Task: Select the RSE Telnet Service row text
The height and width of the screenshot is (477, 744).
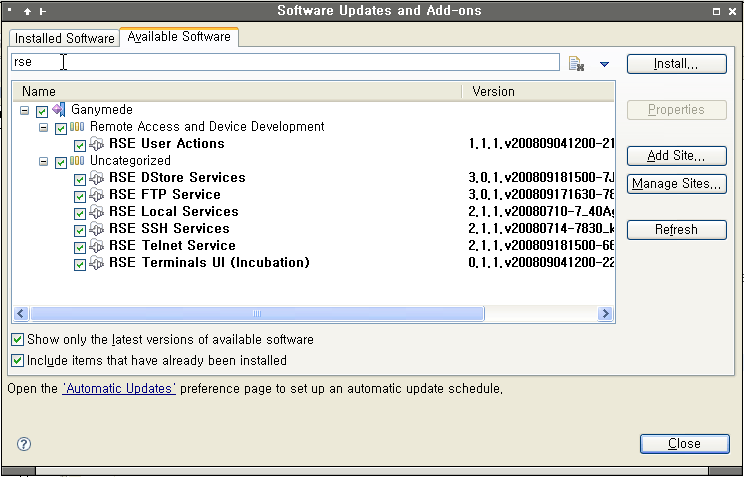Action: (172, 246)
